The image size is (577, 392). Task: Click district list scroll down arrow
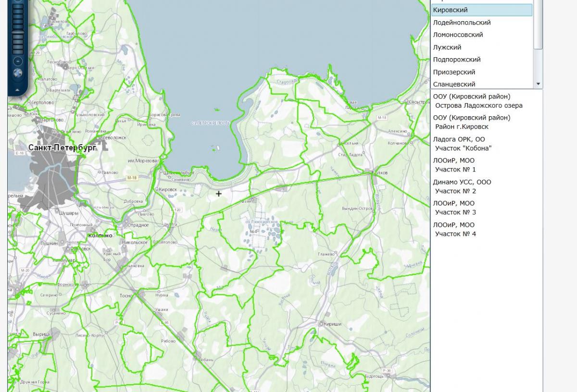(x=539, y=84)
